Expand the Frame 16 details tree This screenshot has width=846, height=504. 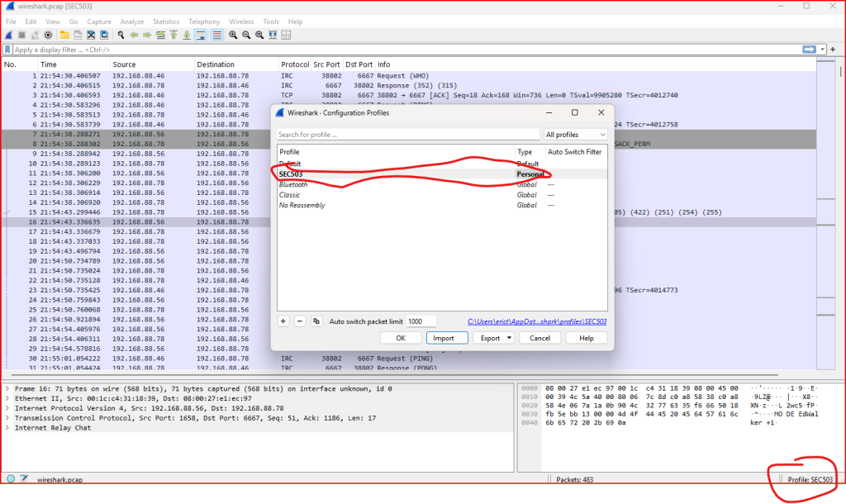pyautogui.click(x=7, y=388)
